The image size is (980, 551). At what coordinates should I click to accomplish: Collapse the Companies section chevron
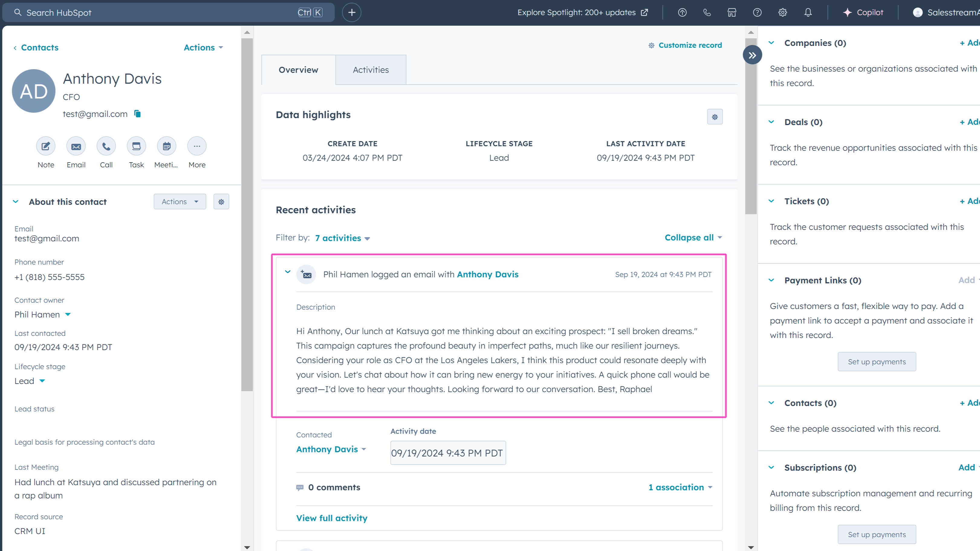(x=771, y=43)
